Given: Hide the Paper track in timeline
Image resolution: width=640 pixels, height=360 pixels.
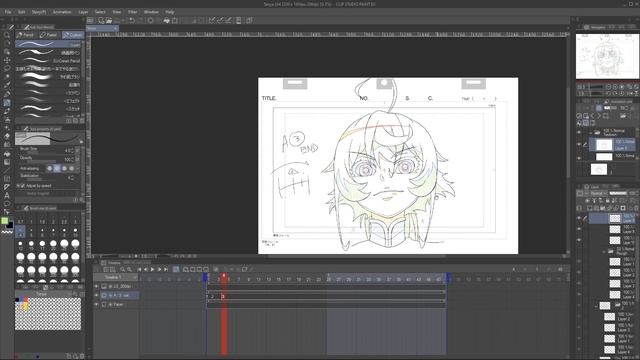Looking at the screenshot, I should (97, 304).
